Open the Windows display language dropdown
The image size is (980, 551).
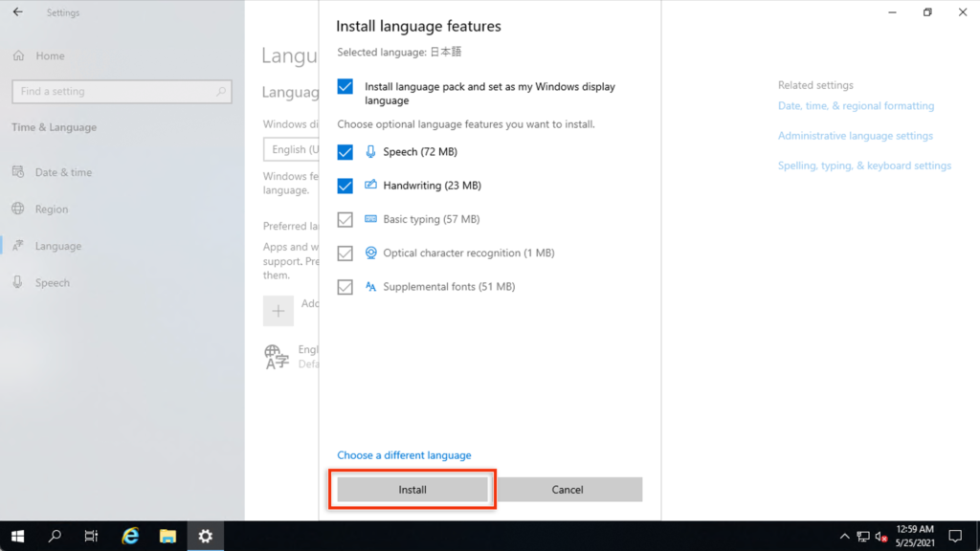coord(291,149)
